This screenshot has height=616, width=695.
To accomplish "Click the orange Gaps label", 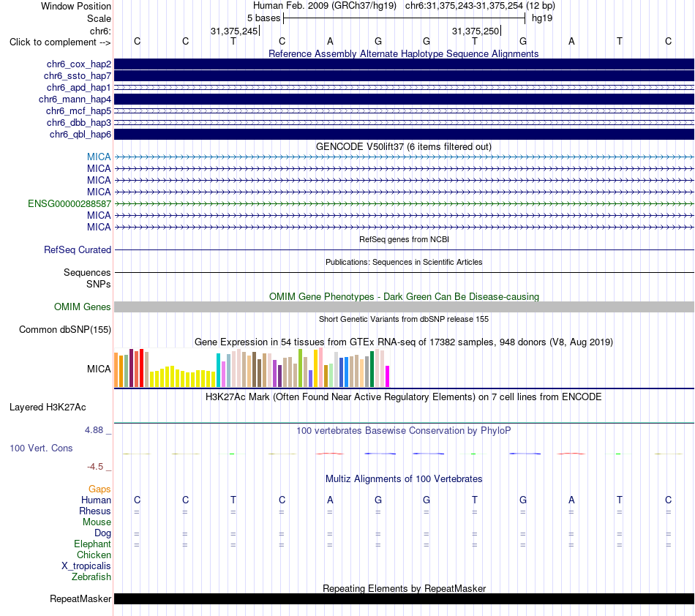I will point(99,489).
